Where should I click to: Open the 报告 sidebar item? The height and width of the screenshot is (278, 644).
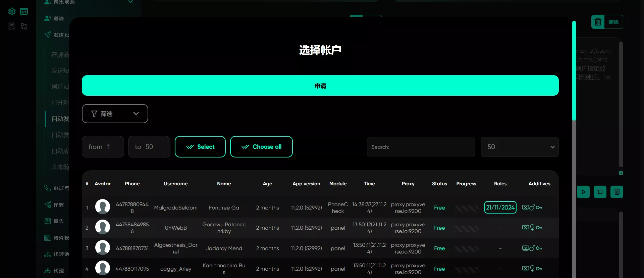click(x=54, y=221)
